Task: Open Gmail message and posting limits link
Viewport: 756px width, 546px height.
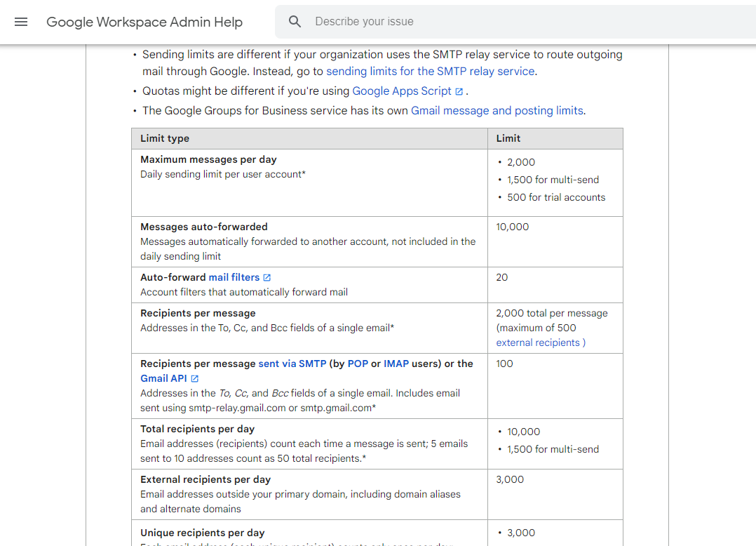Action: coord(497,110)
